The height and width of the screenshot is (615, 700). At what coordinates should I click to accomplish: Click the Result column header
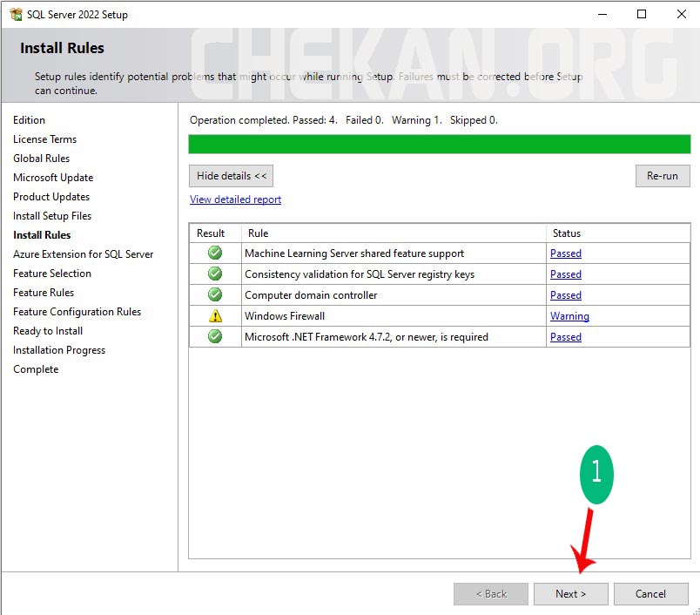pyautogui.click(x=215, y=233)
